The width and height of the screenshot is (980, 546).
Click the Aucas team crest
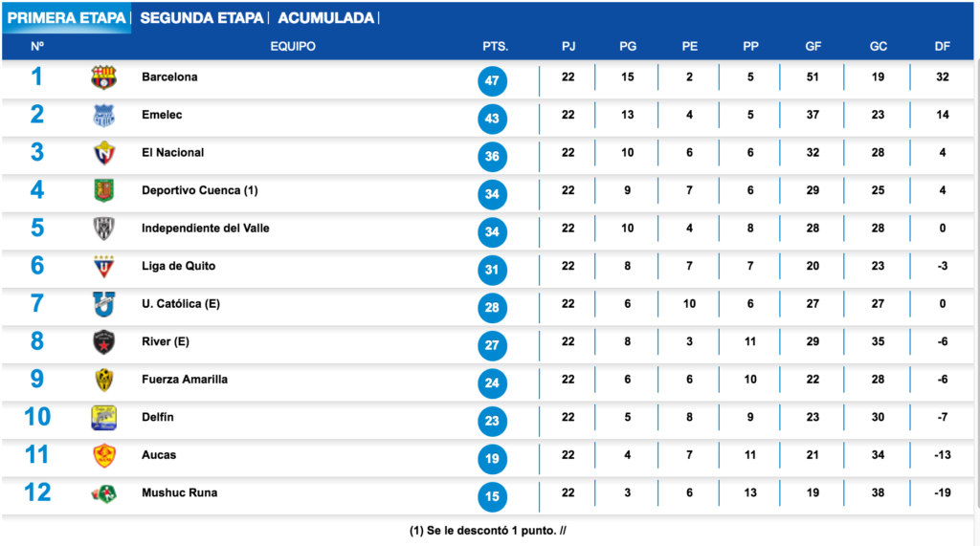click(103, 456)
